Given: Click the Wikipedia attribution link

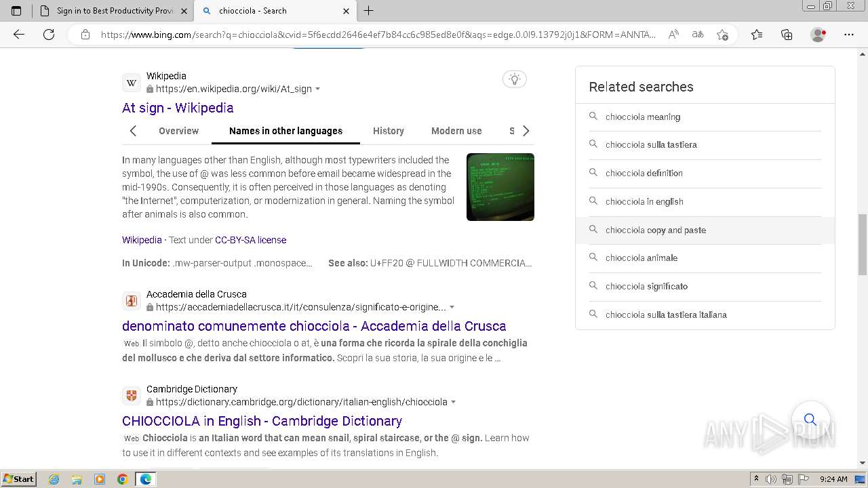Looking at the screenshot, I should coord(142,240).
